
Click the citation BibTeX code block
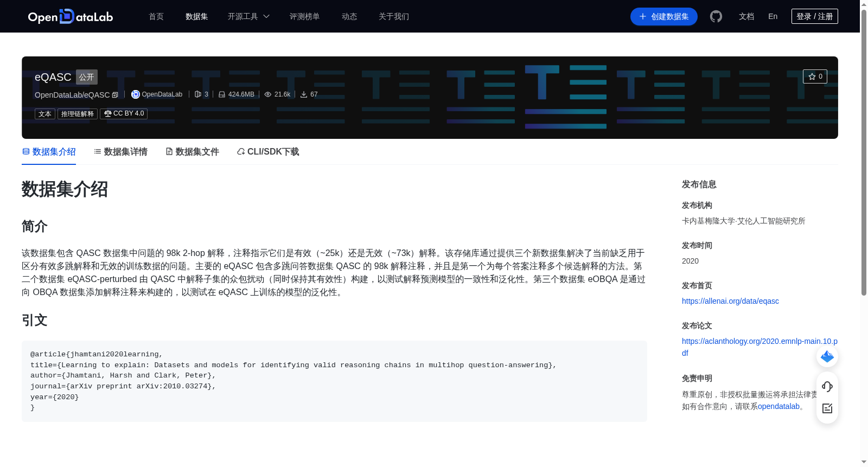(334, 381)
